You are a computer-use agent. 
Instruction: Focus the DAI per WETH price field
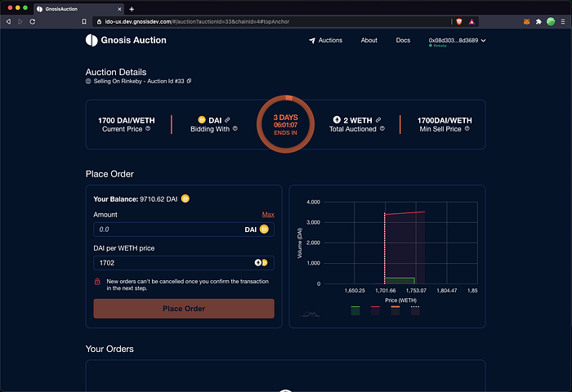tap(184, 262)
